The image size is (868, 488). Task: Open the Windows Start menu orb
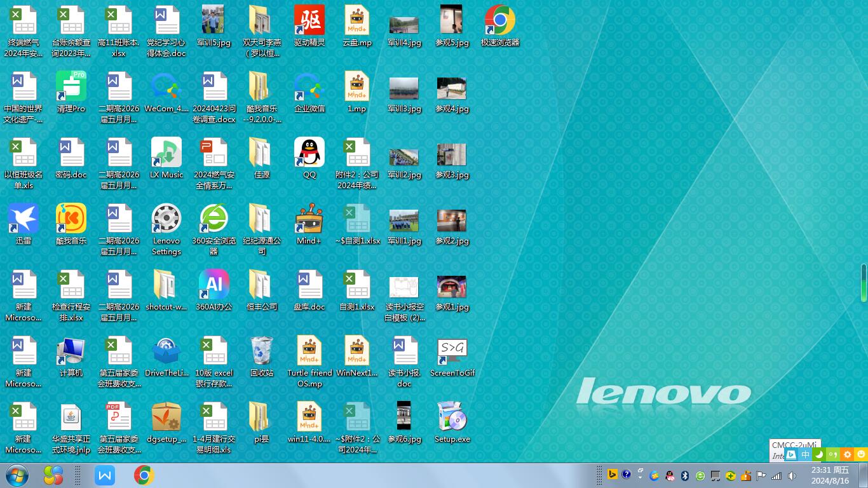[x=17, y=475]
